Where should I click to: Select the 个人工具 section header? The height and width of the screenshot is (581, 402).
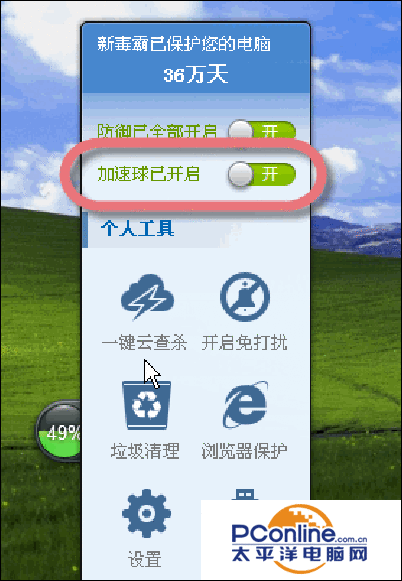[138, 229]
